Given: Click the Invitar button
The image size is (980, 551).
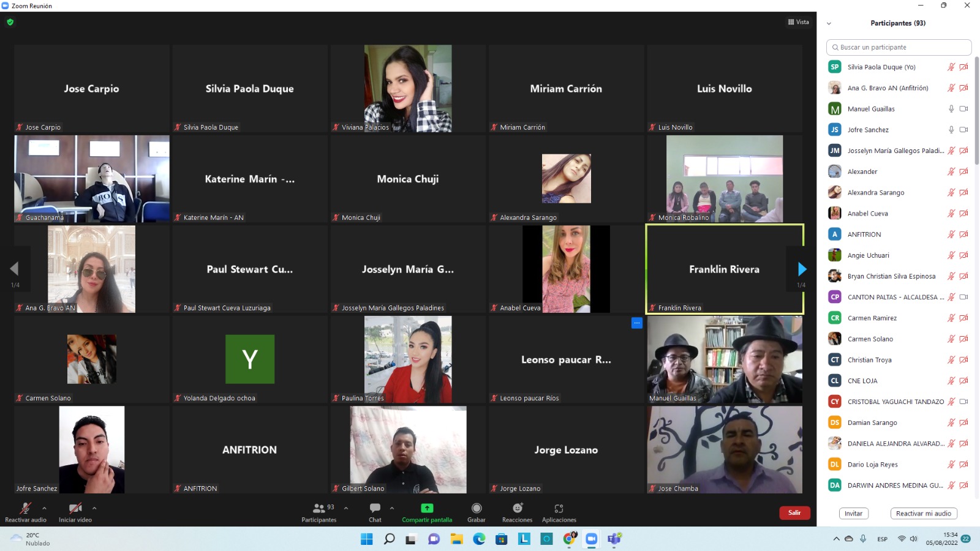Looking at the screenshot, I should (x=853, y=514).
